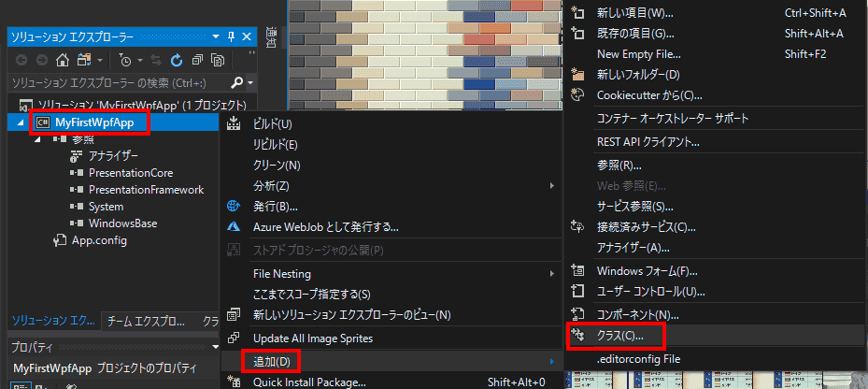
Task: Click Sync with Active Document arrows icon
Action: [157, 61]
